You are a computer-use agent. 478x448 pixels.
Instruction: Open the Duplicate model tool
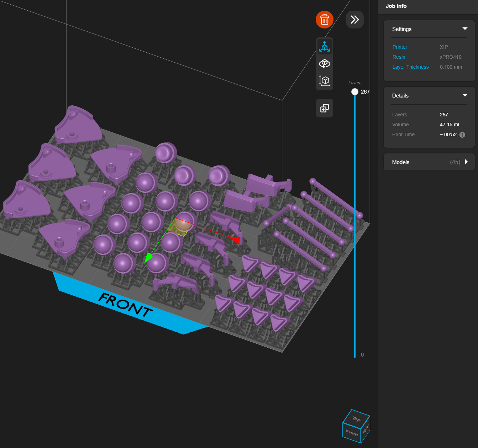click(x=324, y=108)
